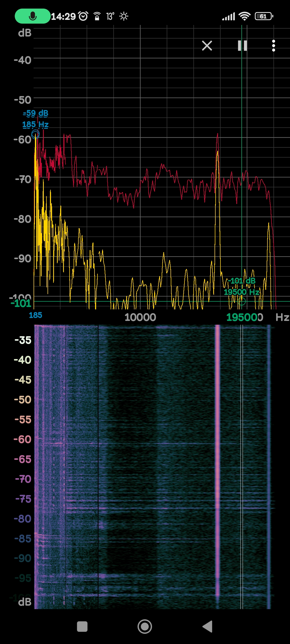Tap the green microphone recording indicator
Screen dimensions: 290x644
tap(32, 16)
